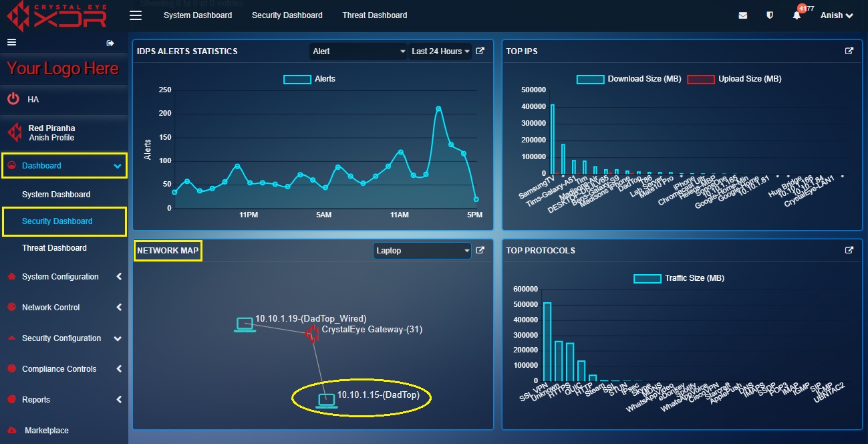
Task: Open the Marketplace menu item
Action: point(47,431)
